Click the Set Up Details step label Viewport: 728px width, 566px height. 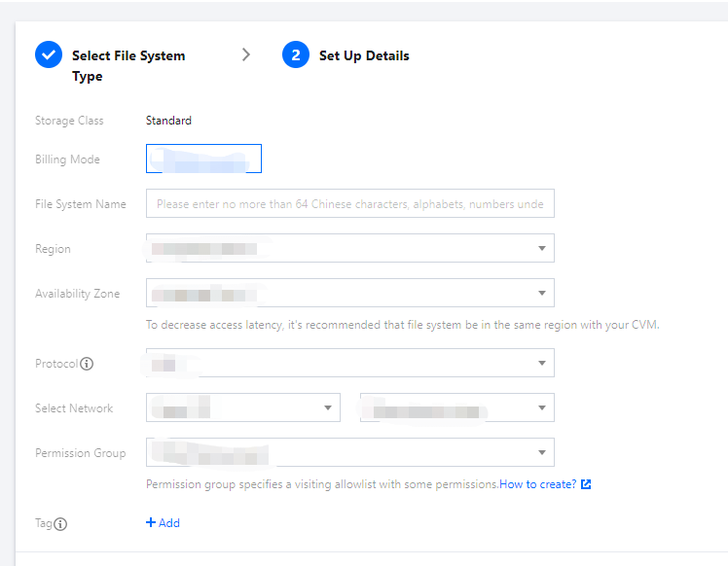[364, 55]
